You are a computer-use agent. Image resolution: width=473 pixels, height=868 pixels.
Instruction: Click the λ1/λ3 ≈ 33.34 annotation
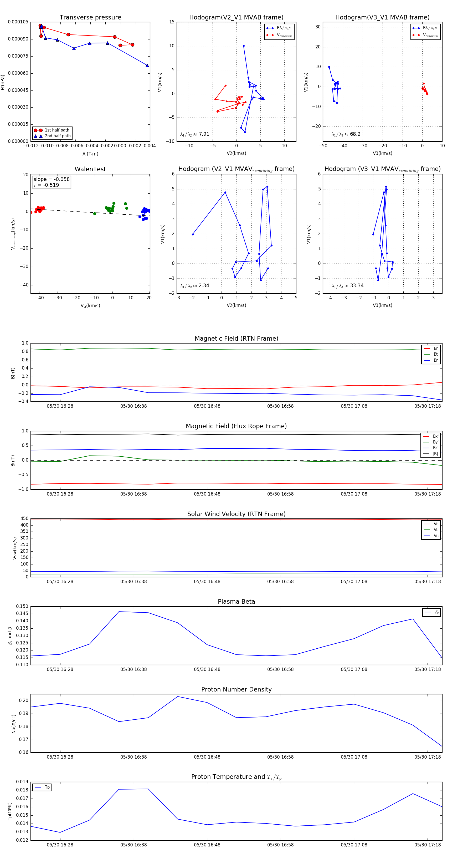(x=347, y=286)
